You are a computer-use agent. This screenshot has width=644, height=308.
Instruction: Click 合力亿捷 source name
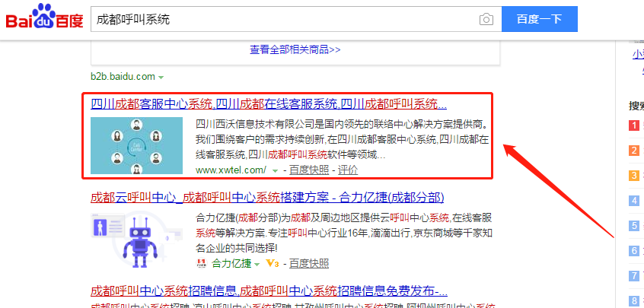click(231, 263)
